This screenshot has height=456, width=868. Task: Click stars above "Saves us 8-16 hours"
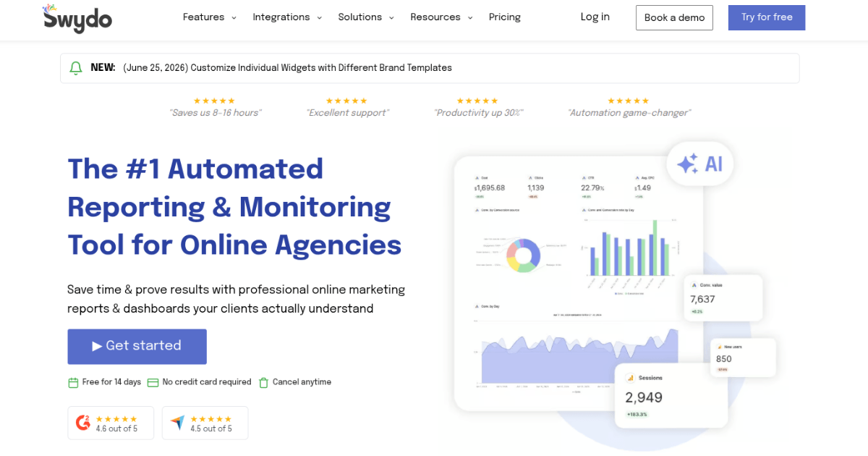click(x=214, y=101)
